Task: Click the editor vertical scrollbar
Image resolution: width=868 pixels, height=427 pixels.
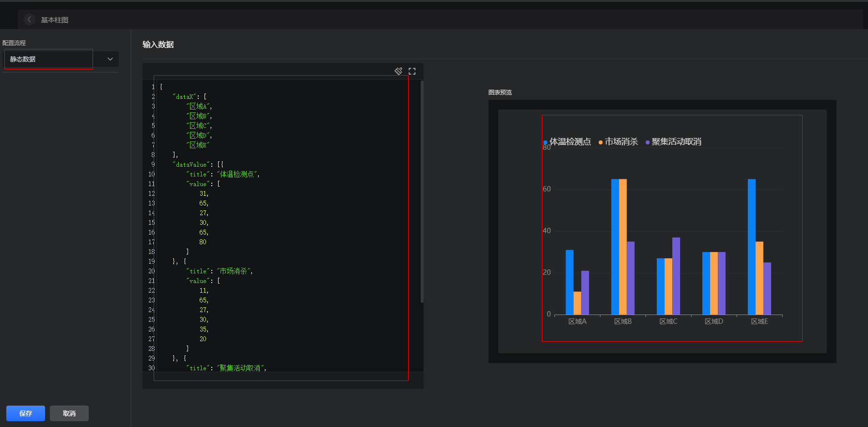Action: pyautogui.click(x=422, y=192)
